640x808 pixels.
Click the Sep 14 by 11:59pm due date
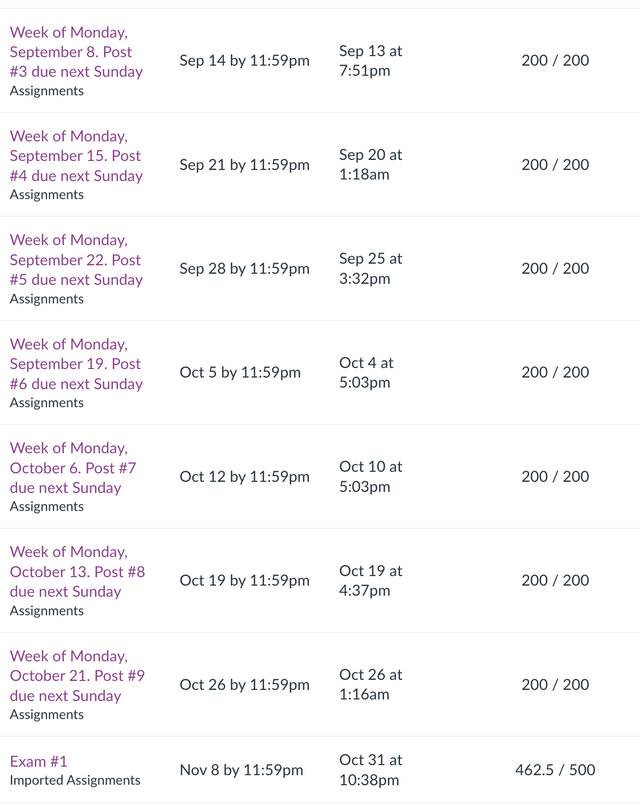[244, 61]
